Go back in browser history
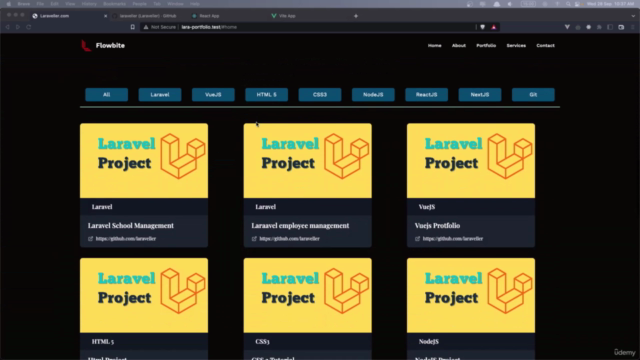This screenshot has height=360, width=640. (x=7, y=27)
